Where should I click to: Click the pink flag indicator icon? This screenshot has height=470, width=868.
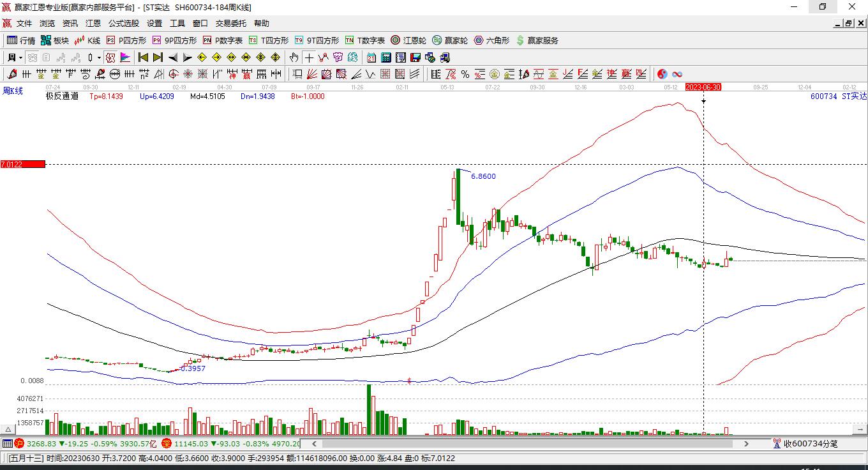pyautogui.click(x=125, y=57)
